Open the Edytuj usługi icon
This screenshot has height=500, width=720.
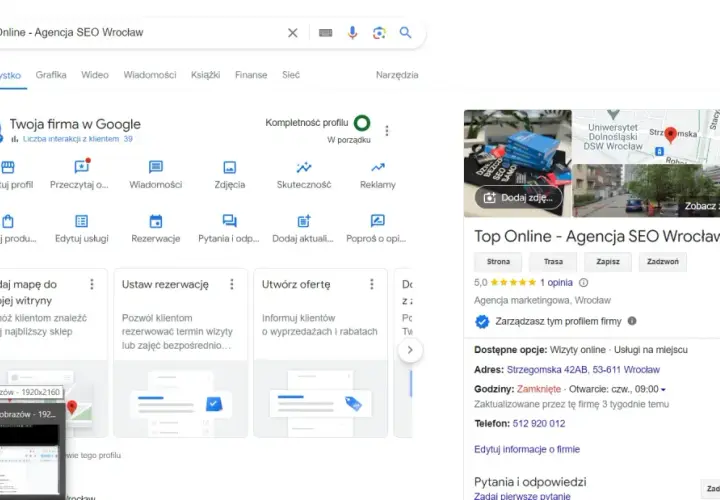point(82,221)
